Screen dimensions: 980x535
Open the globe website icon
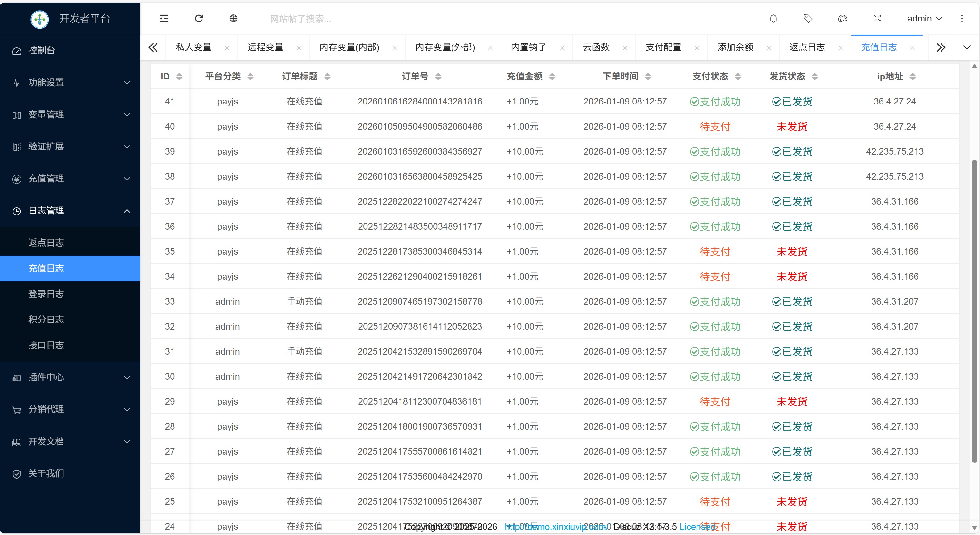tap(233, 18)
